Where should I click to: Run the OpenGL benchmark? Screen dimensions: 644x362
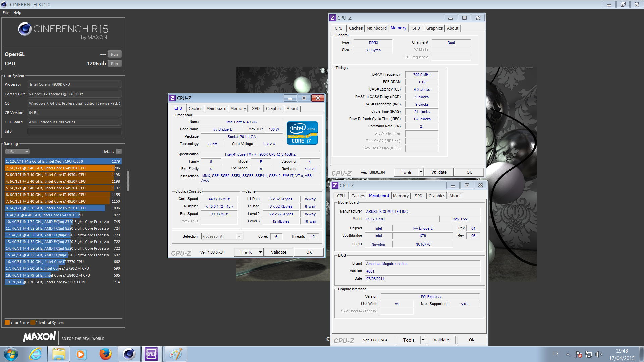114,54
